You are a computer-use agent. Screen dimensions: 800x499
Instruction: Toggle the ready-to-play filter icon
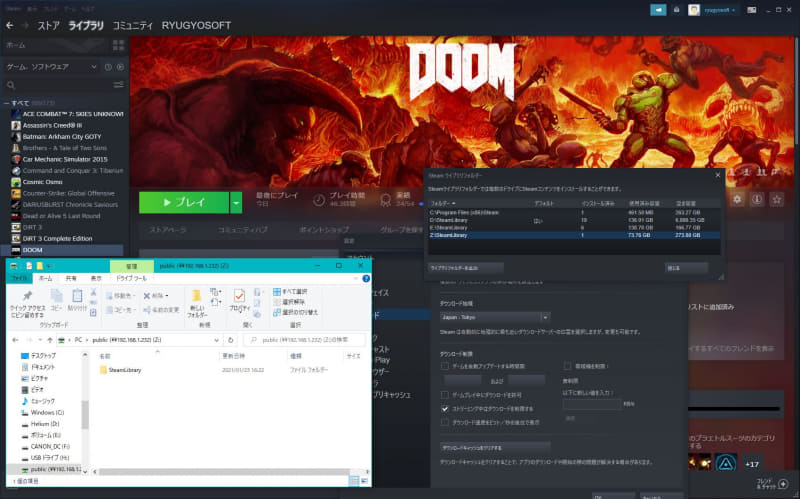(120, 67)
